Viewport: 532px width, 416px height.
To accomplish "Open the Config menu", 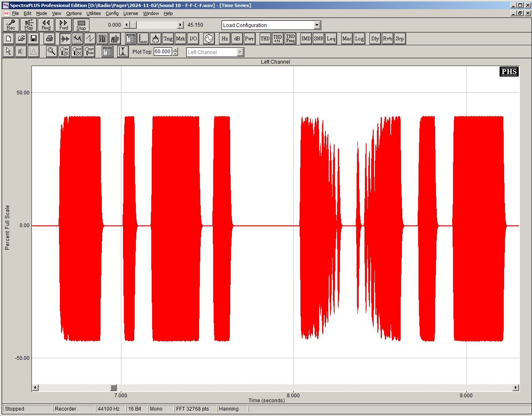I will (x=112, y=13).
